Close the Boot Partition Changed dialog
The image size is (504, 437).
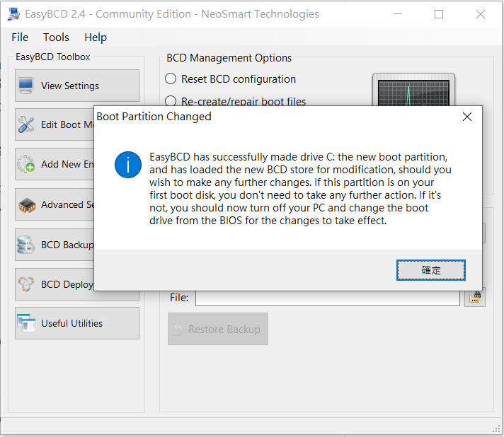pyautogui.click(x=467, y=117)
